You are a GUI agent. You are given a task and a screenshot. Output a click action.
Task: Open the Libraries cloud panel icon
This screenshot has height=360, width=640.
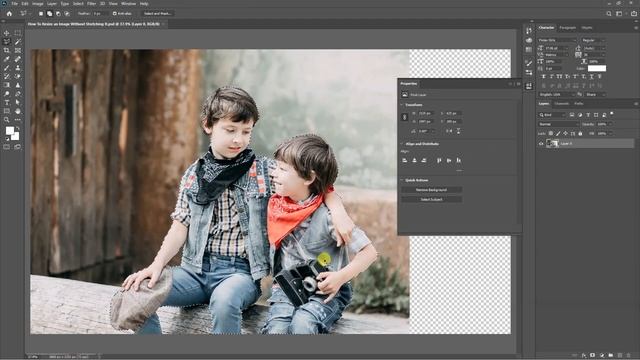529,40
